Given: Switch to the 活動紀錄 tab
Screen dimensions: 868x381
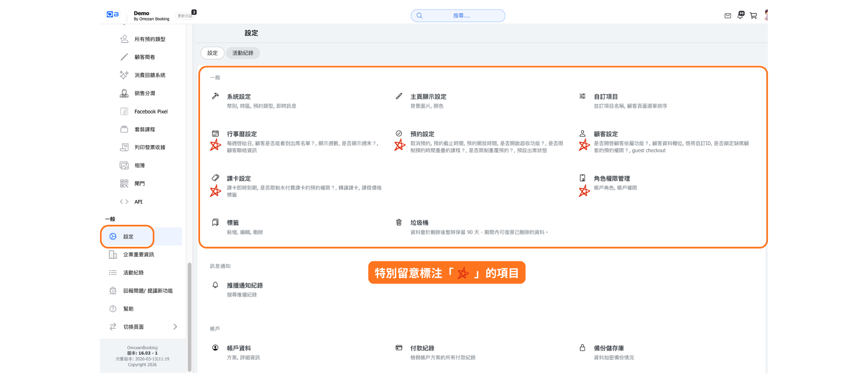Looking at the screenshot, I should pyautogui.click(x=243, y=53).
